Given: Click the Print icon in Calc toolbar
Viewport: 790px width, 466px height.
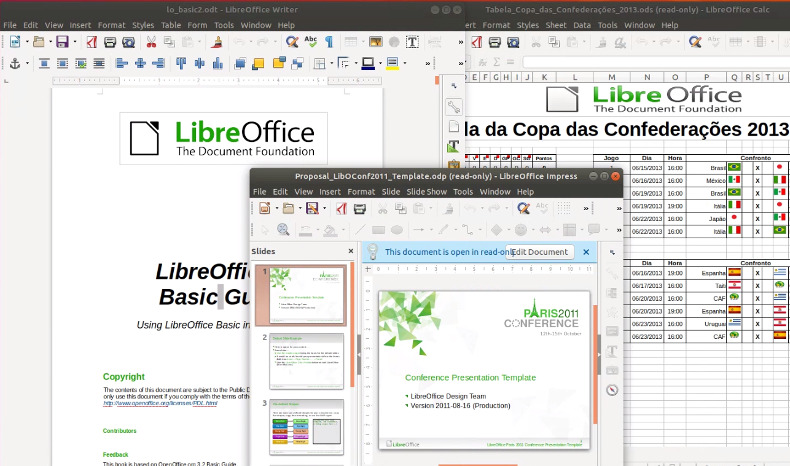Looking at the screenshot, I should (x=495, y=42).
